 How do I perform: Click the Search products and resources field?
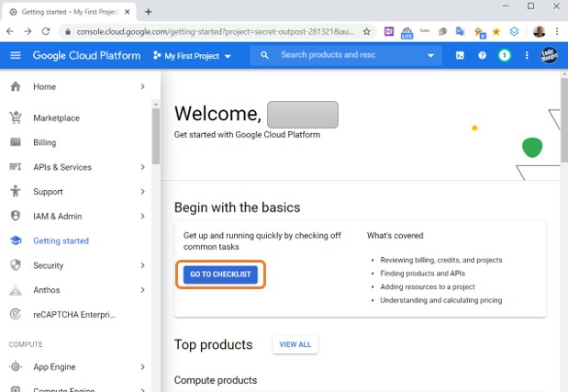point(346,55)
